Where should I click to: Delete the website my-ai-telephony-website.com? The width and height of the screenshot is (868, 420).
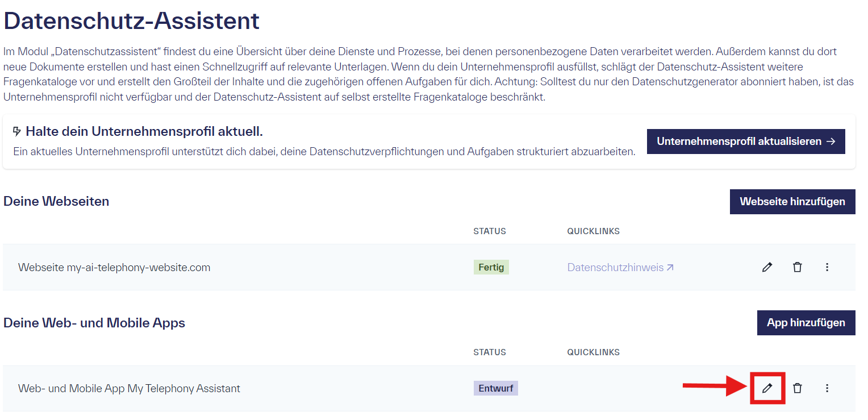798,267
